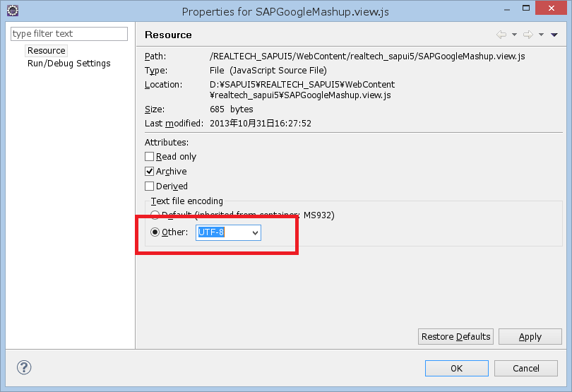Click the Help question mark icon
Image resolution: width=572 pixels, height=392 pixels.
(x=24, y=367)
